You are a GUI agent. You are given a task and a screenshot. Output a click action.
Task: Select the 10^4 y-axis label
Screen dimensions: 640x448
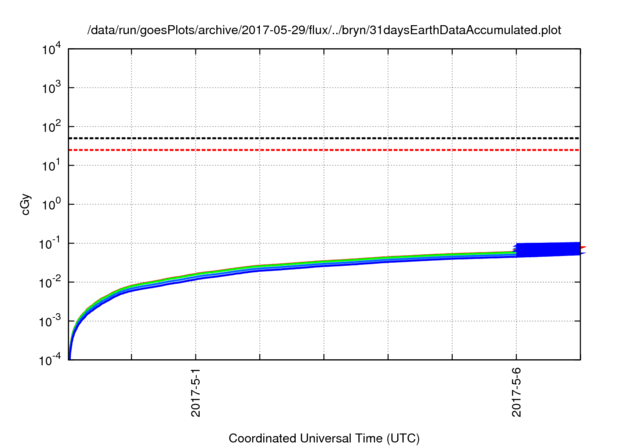[x=52, y=49]
